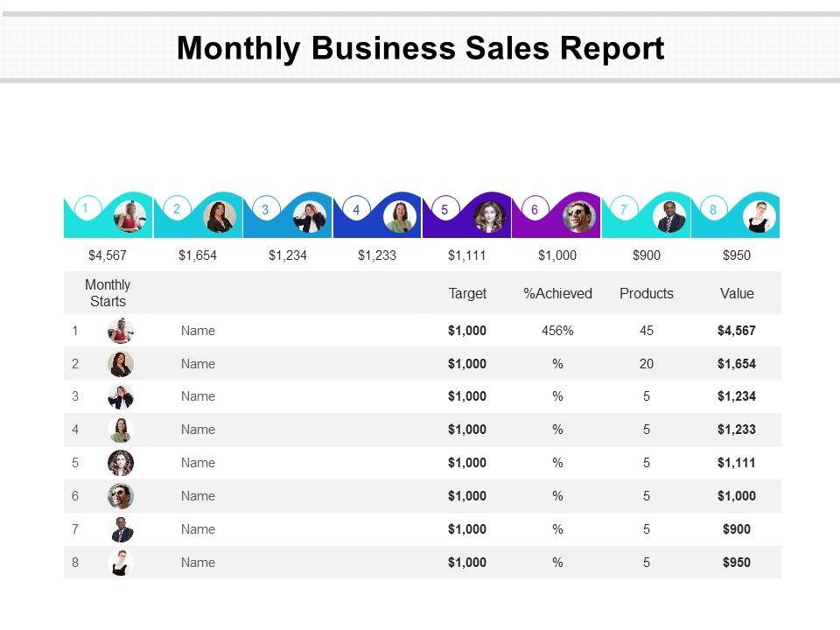Select the man's avatar in banner segment 7
The width and height of the screenshot is (840, 630).
click(x=669, y=217)
